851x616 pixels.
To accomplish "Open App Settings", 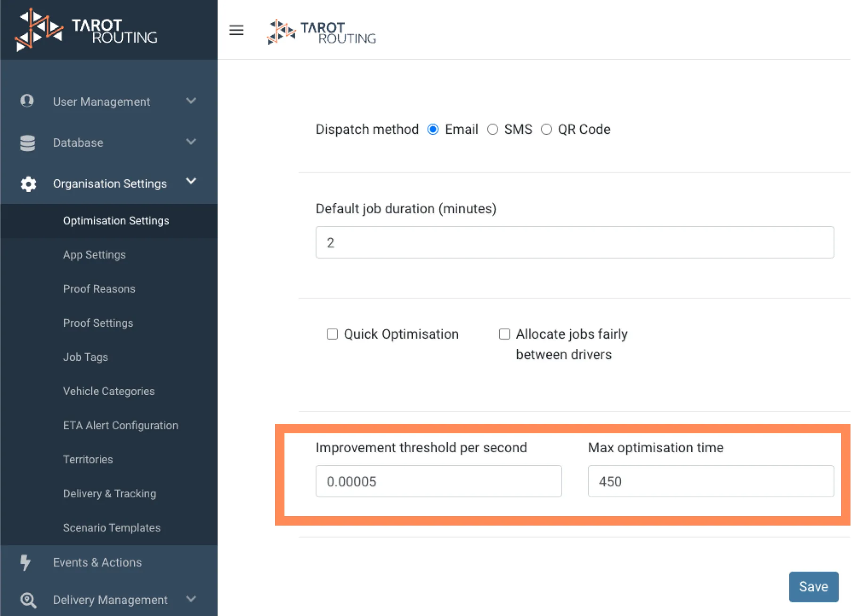I will point(95,255).
